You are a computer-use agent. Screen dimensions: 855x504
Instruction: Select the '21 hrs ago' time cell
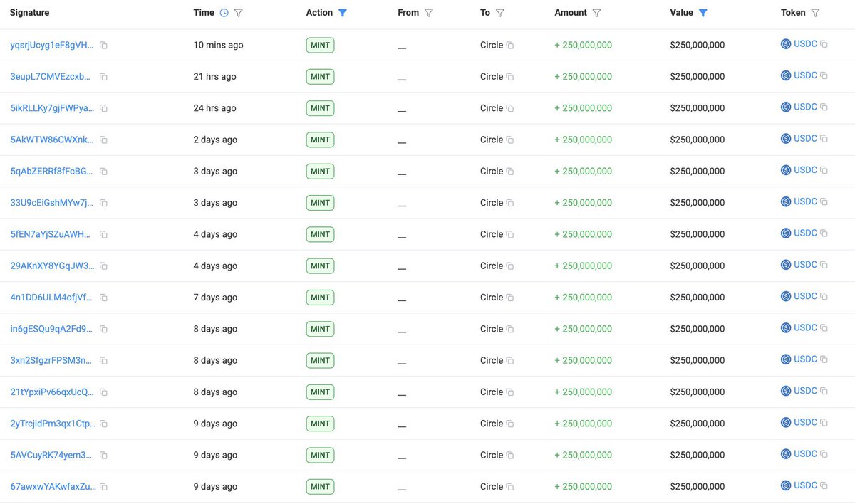click(214, 76)
